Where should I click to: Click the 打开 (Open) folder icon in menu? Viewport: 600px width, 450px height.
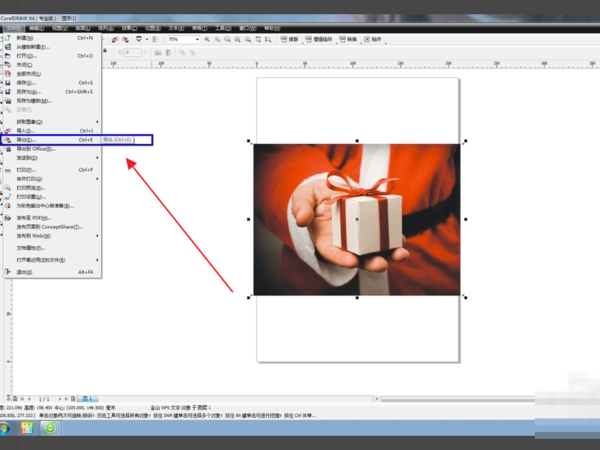tap(7, 56)
